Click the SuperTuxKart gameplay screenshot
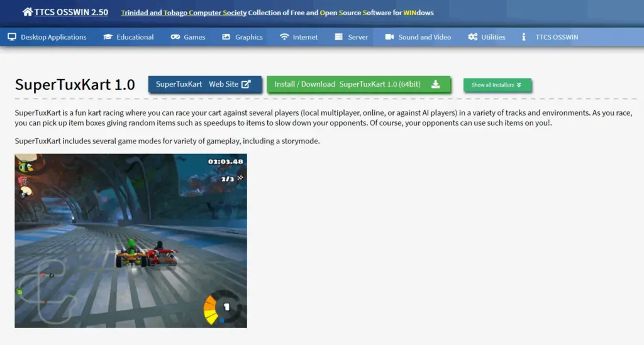644x345 pixels. tap(131, 241)
